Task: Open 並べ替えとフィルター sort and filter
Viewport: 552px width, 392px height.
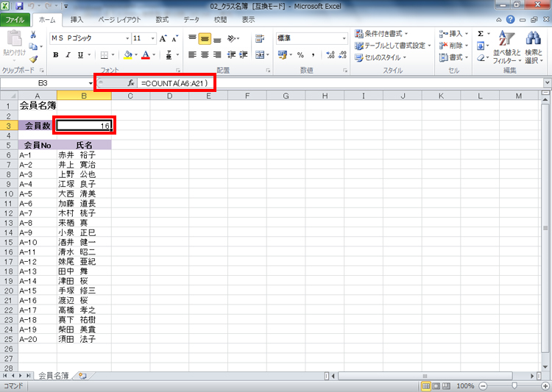Action: [507, 48]
